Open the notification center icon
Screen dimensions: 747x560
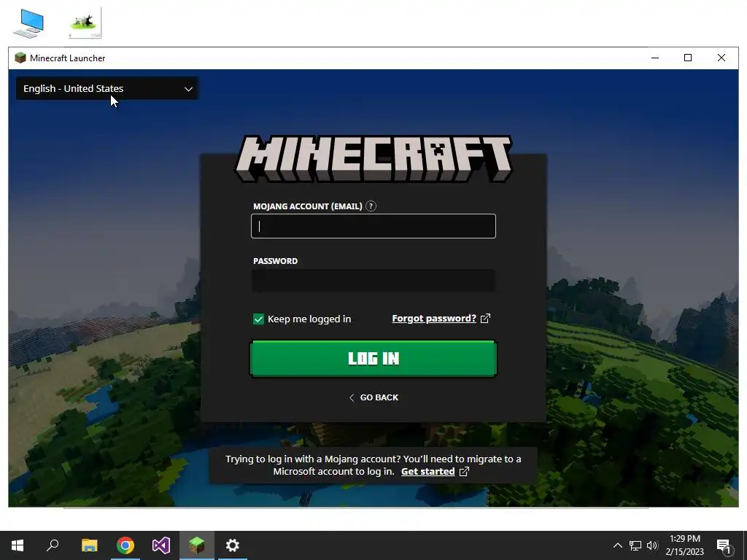pyautogui.click(x=724, y=545)
